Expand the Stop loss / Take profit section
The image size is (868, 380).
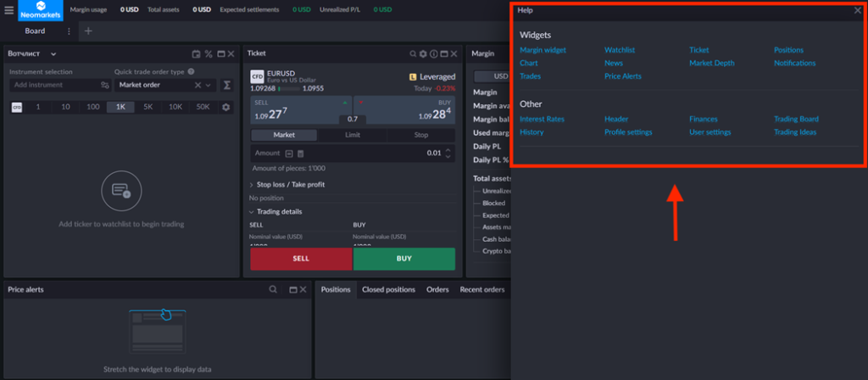click(x=290, y=184)
